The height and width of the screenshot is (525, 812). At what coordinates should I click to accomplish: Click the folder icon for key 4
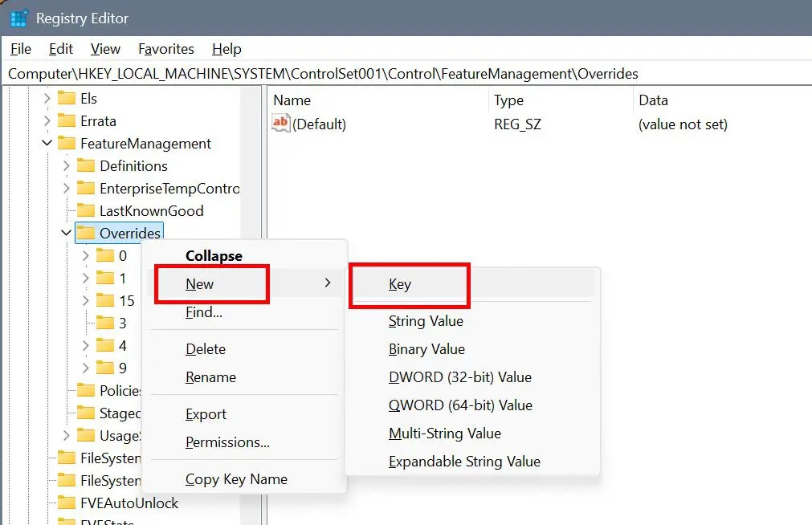point(105,345)
